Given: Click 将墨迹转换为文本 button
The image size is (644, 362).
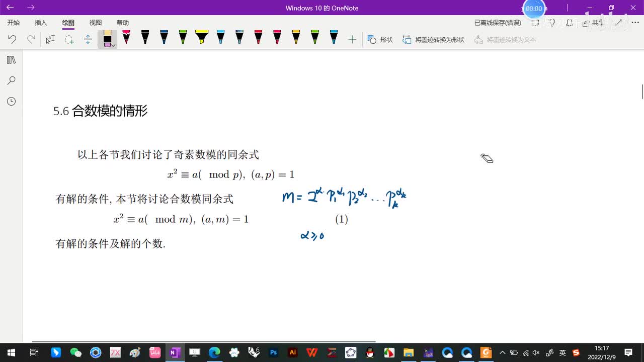Looking at the screenshot, I should click(505, 39).
